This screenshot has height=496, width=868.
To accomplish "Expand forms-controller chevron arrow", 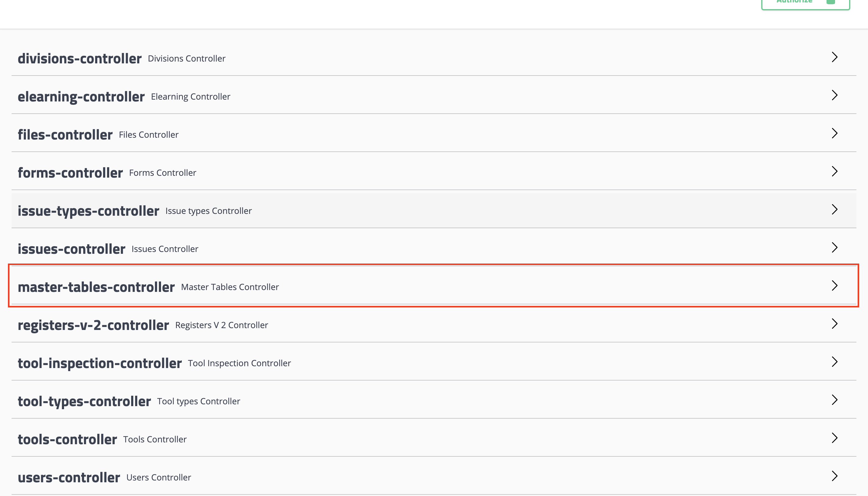I will [834, 171].
